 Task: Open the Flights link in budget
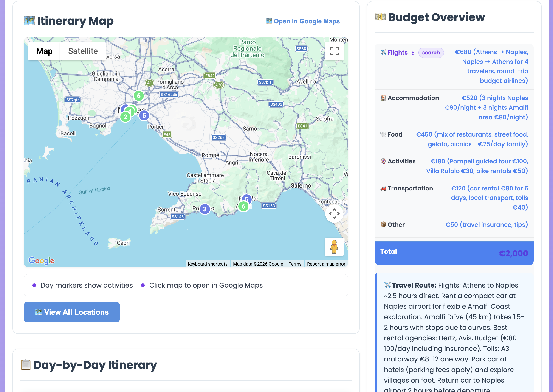[398, 52]
